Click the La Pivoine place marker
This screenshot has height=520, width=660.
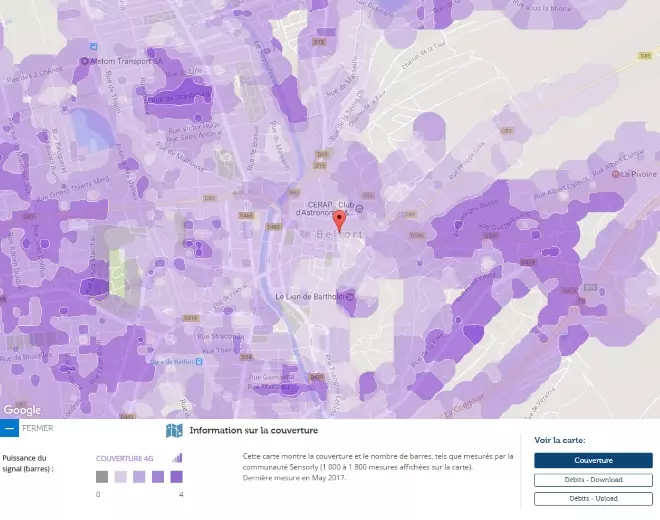[615, 174]
